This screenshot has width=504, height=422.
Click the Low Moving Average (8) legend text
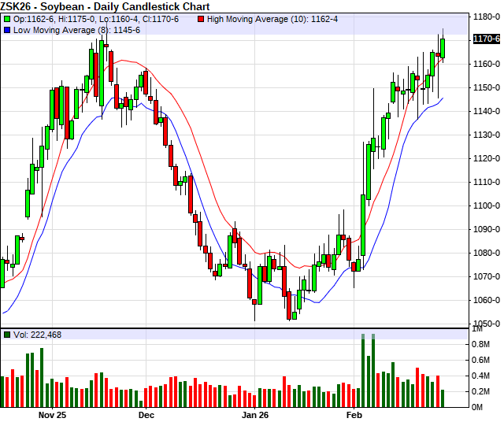pyautogui.click(x=76, y=30)
